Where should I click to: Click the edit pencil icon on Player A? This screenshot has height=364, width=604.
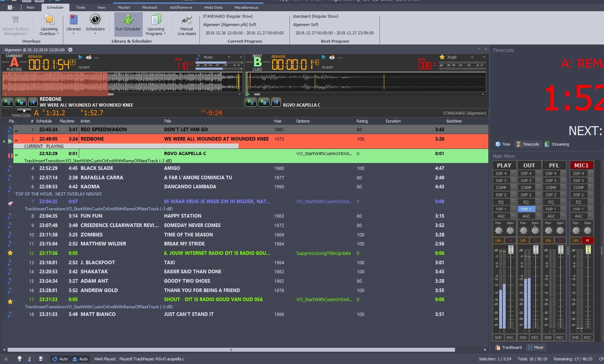89,57
